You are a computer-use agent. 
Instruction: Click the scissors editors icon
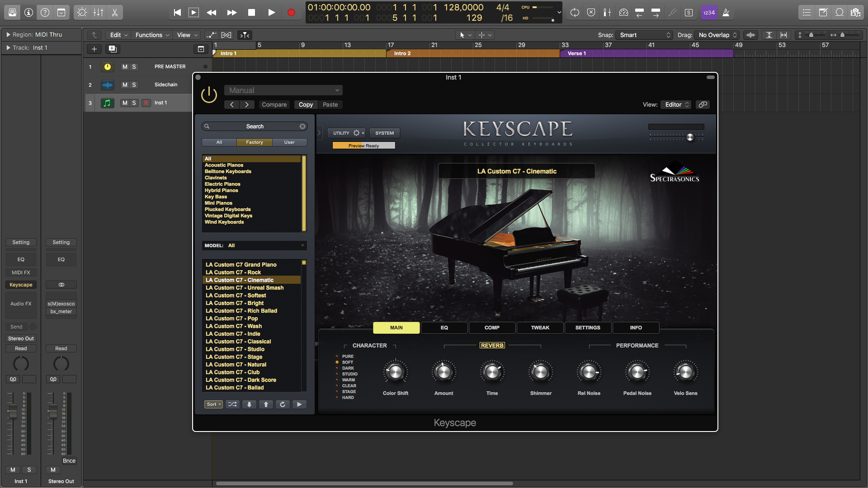(115, 13)
